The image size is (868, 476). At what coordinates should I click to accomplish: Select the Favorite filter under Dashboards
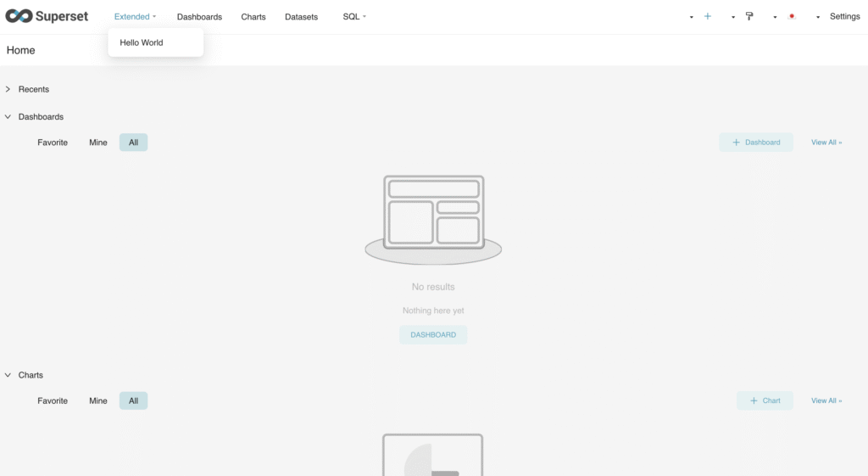[53, 143]
